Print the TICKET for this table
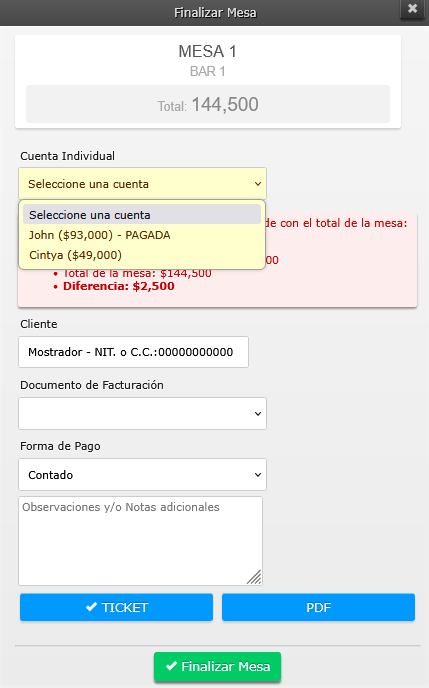The image size is (429, 688). point(116,607)
